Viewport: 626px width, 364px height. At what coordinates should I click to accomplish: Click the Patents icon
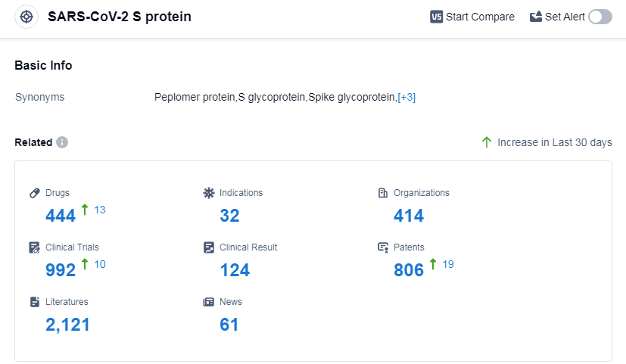[383, 247]
